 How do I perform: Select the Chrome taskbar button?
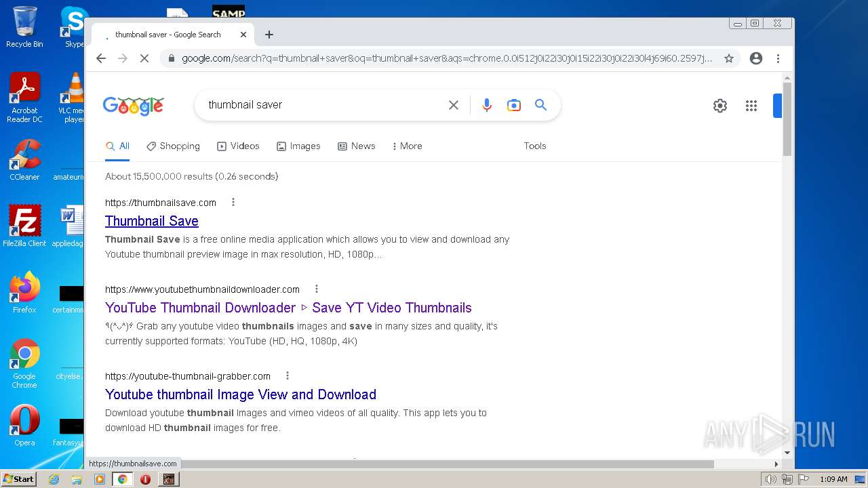click(x=123, y=479)
